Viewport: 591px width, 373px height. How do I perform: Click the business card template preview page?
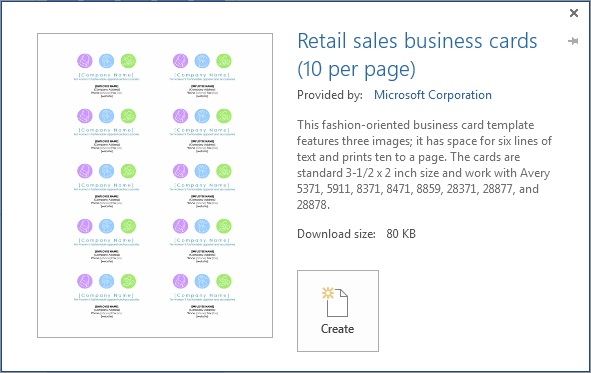pyautogui.click(x=155, y=185)
